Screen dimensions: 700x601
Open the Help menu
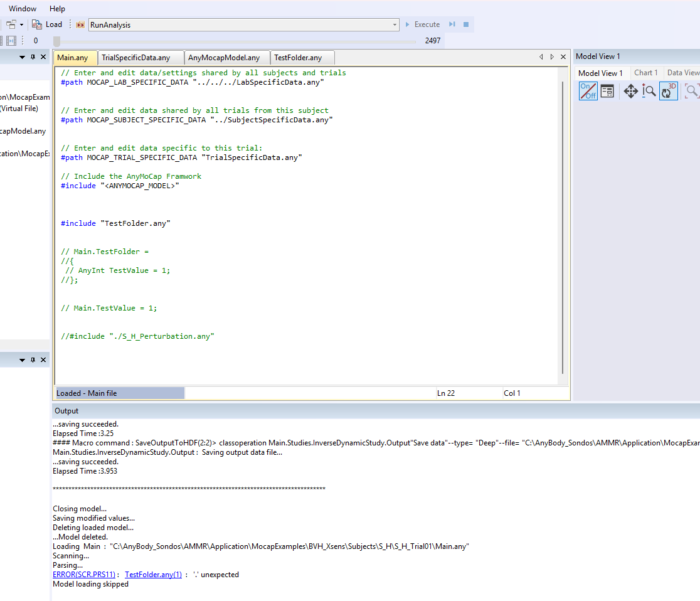(57, 9)
